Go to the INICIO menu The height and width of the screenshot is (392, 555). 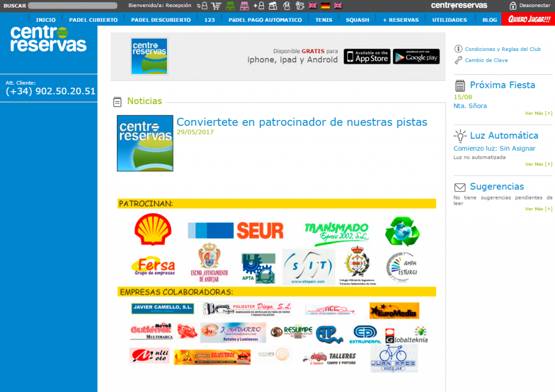point(46,20)
